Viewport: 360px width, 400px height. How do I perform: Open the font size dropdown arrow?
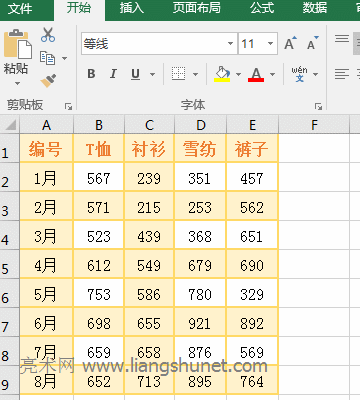(x=270, y=44)
